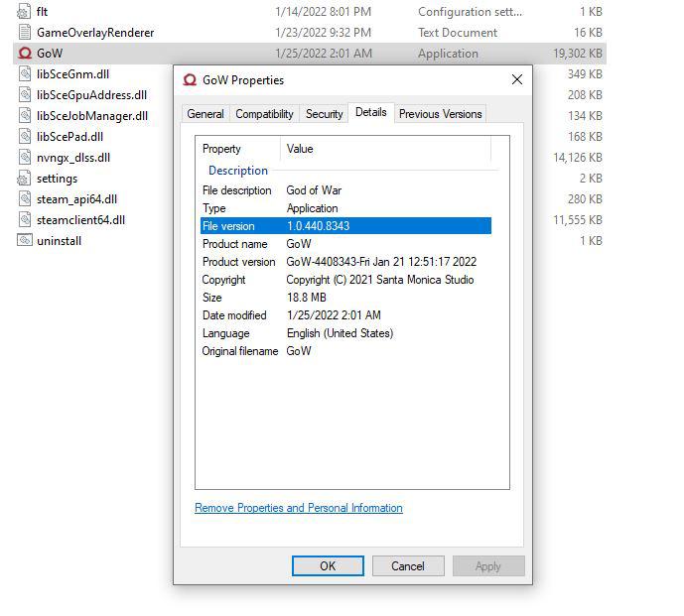Close the GoW Properties dialog
Image resolution: width=684 pixels, height=616 pixels.
point(516,80)
